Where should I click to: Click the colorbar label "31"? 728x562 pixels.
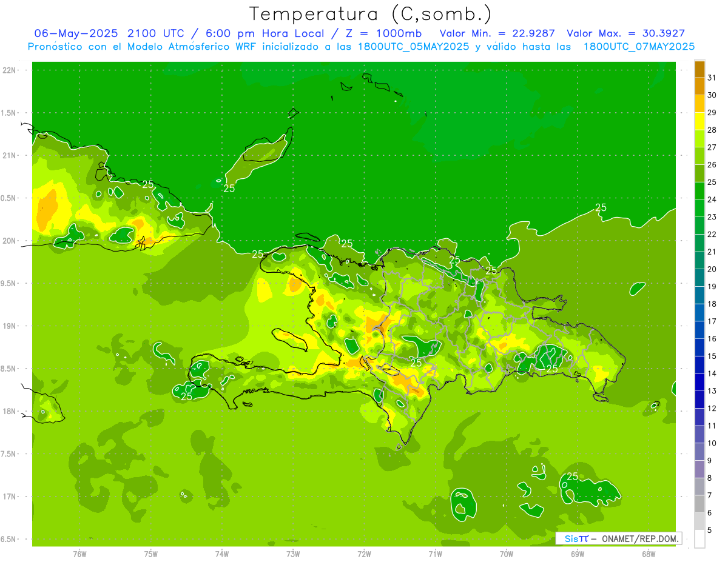(x=712, y=78)
